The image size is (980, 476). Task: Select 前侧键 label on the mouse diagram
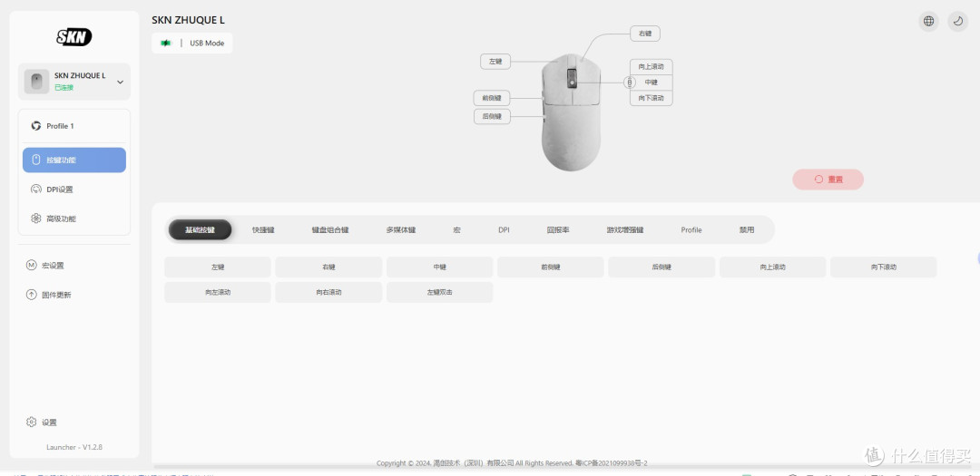point(492,98)
